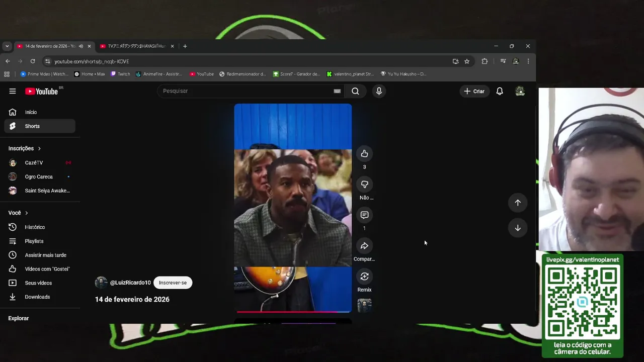Open Downloads in the sidebar

(40, 297)
